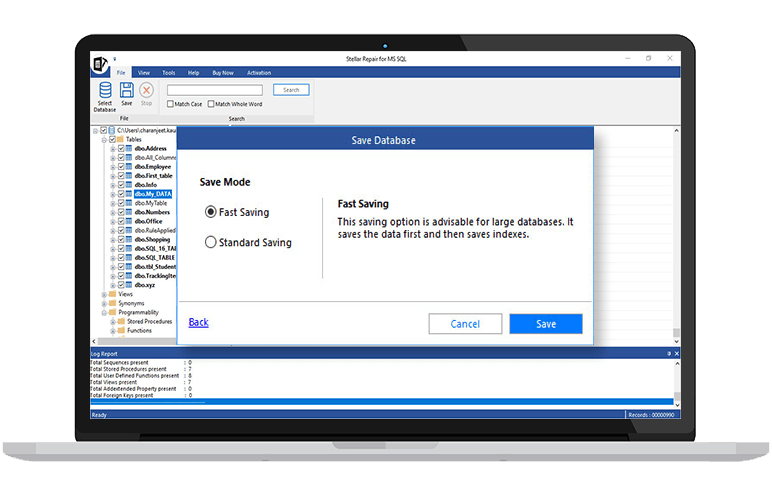Screen dimensions: 772x488
Task: Select the dbo.MyTable tree item
Action: (151, 203)
